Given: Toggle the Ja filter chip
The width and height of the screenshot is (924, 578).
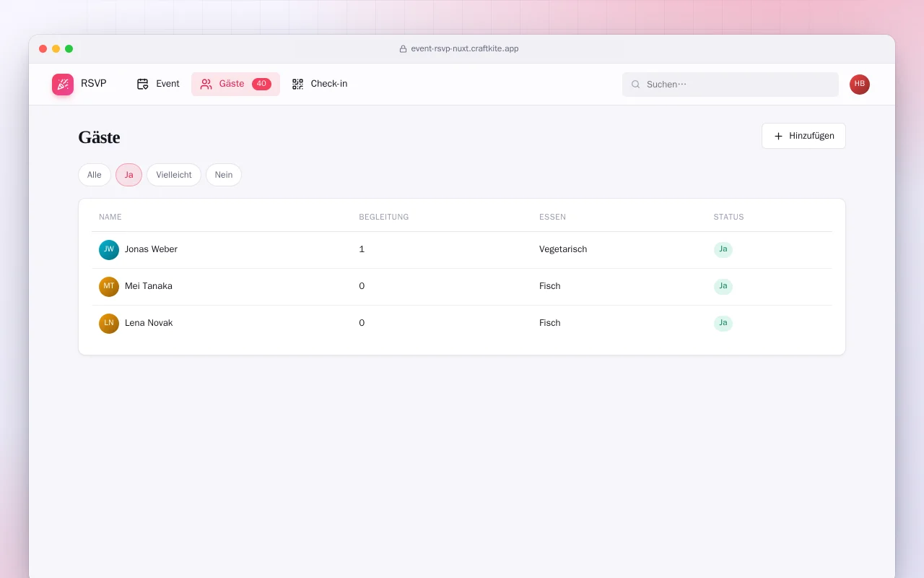Looking at the screenshot, I should pyautogui.click(x=128, y=175).
